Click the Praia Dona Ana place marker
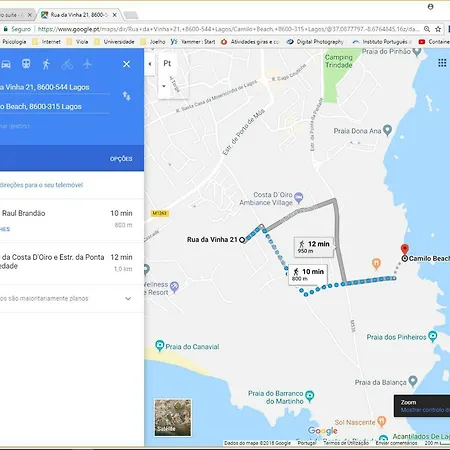Viewport: 450px width, 450px height. tap(387, 130)
